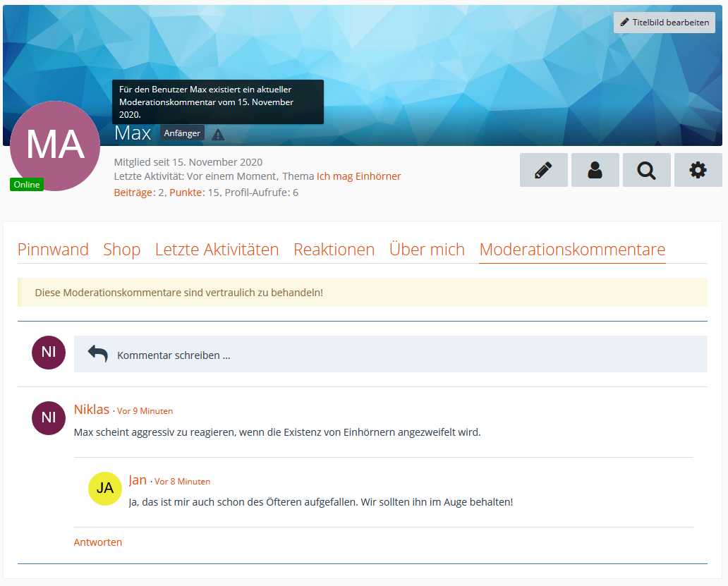Select the Letzte Aktivitäten tab

click(217, 250)
